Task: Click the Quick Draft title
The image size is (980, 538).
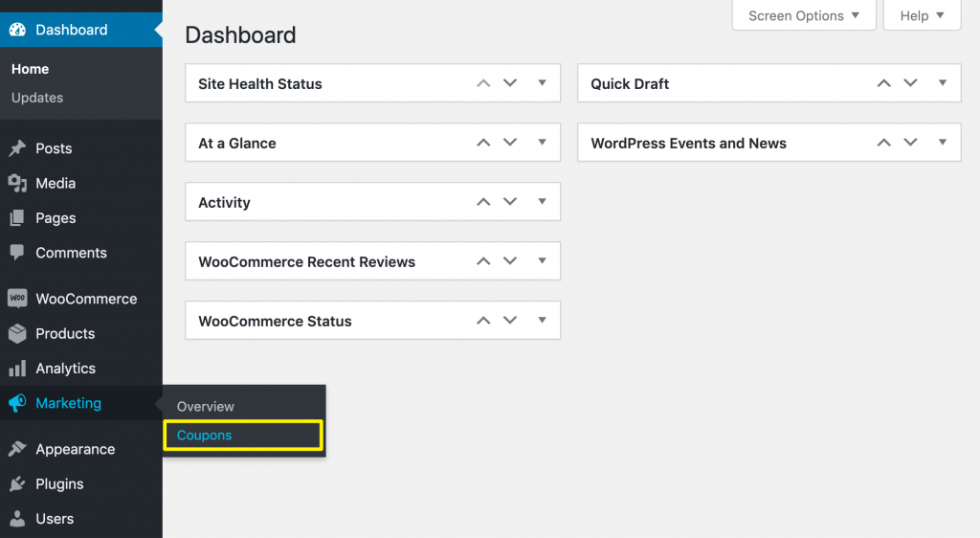Action: [x=630, y=83]
